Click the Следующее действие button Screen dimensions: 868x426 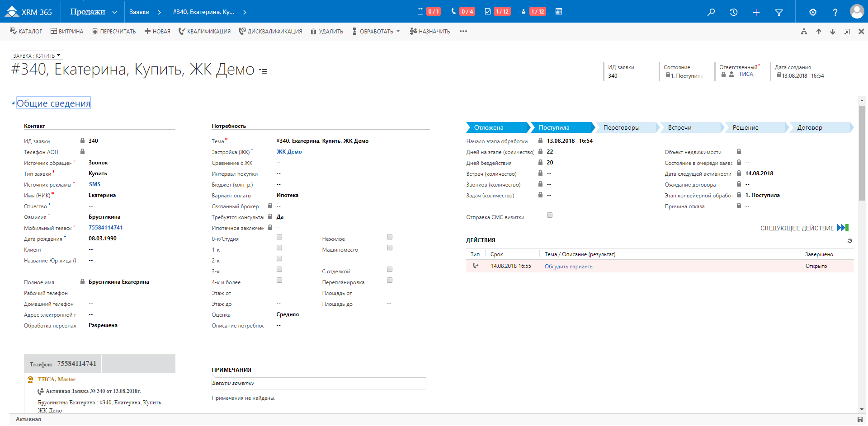804,228
